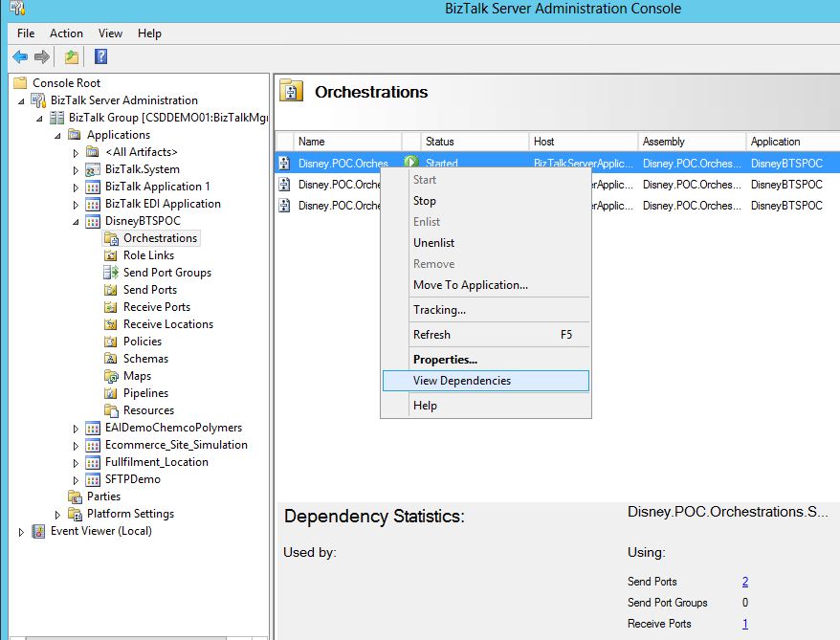Viewport: 840px width, 640px height.
Task: Click the Maps icon
Action: click(x=111, y=376)
